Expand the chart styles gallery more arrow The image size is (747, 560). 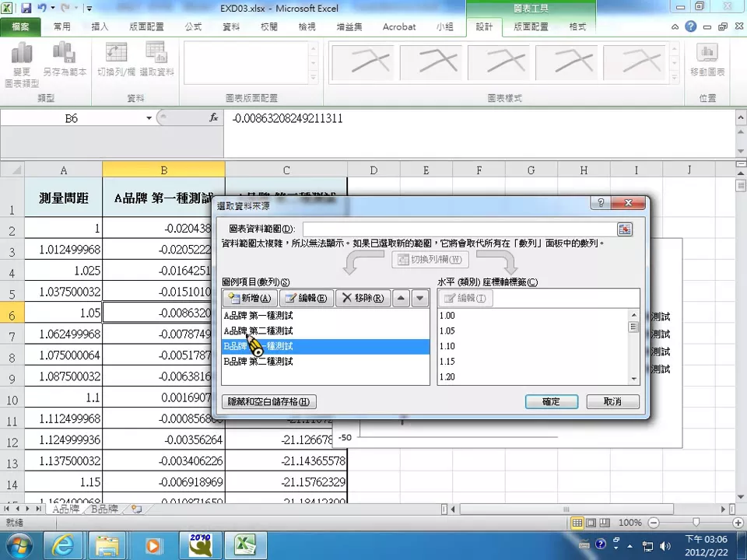[x=675, y=77]
